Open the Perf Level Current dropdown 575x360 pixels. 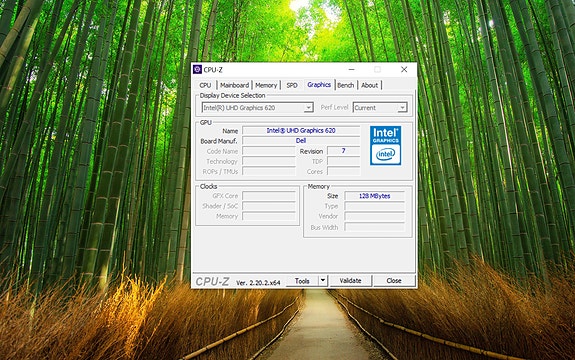[380, 107]
